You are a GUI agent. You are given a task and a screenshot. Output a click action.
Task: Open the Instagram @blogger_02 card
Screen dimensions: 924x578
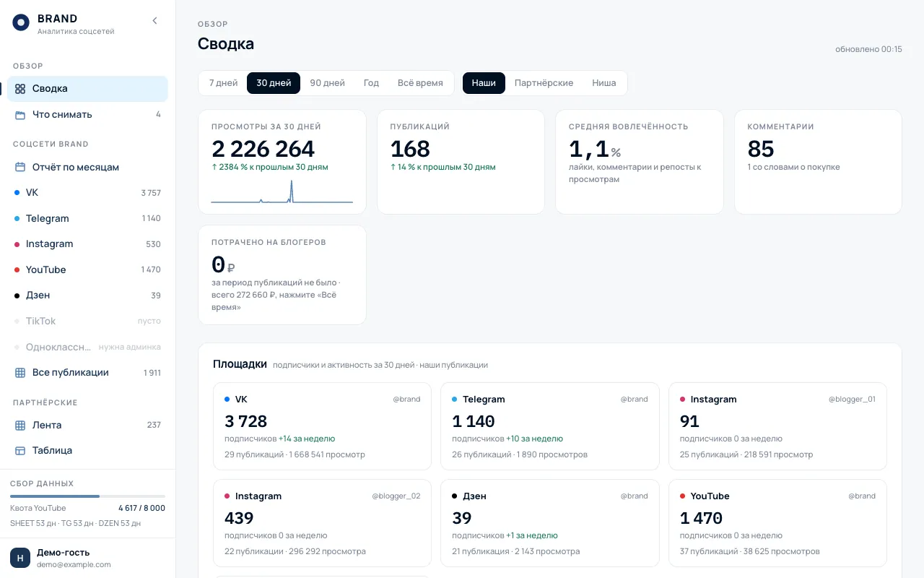pos(322,523)
